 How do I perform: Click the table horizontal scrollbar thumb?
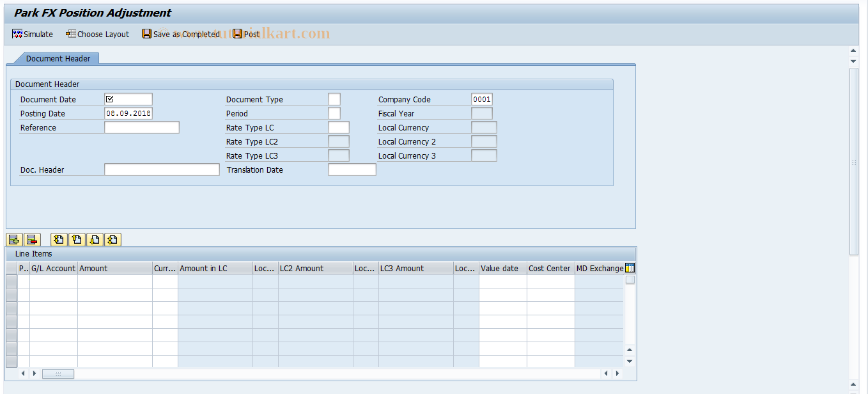pos(58,374)
